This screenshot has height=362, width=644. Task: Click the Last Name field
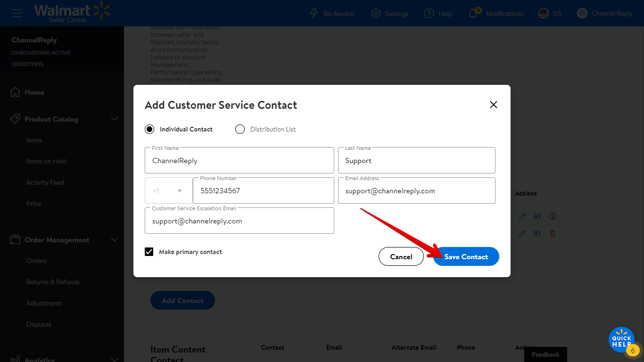(x=417, y=160)
